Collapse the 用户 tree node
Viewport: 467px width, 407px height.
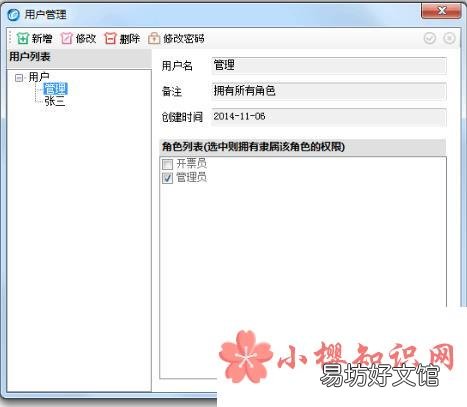19,78
